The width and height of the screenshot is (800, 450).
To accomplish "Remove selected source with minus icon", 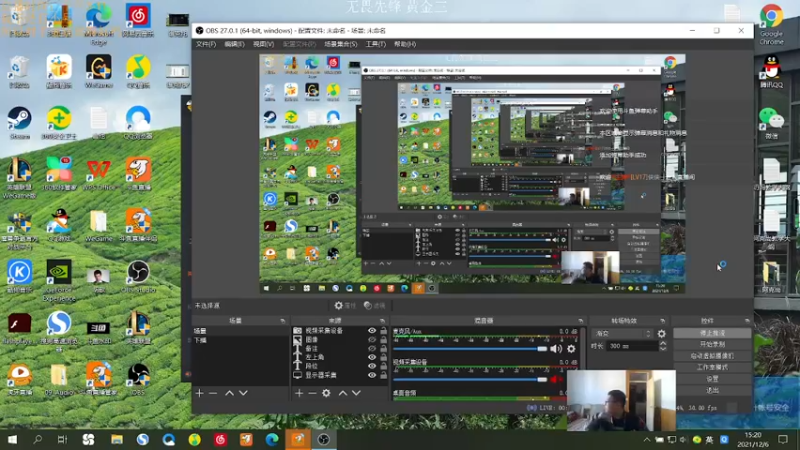I will (x=312, y=393).
